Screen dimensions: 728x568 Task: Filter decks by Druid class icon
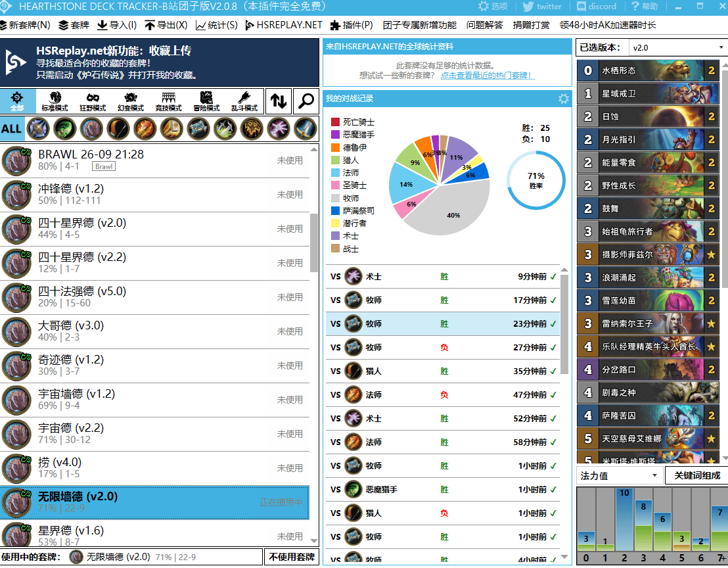click(91, 129)
